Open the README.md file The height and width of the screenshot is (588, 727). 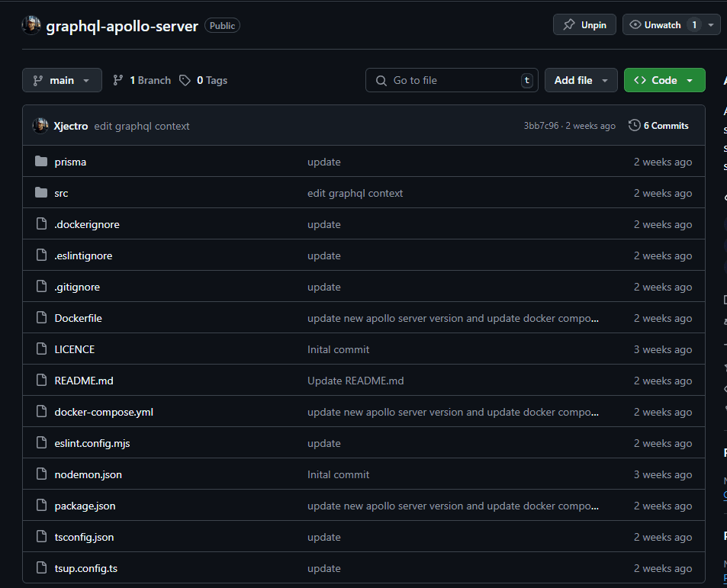pyautogui.click(x=84, y=381)
